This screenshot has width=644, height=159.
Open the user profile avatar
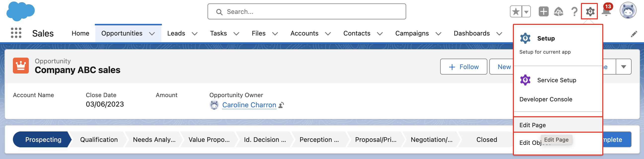(x=628, y=10)
